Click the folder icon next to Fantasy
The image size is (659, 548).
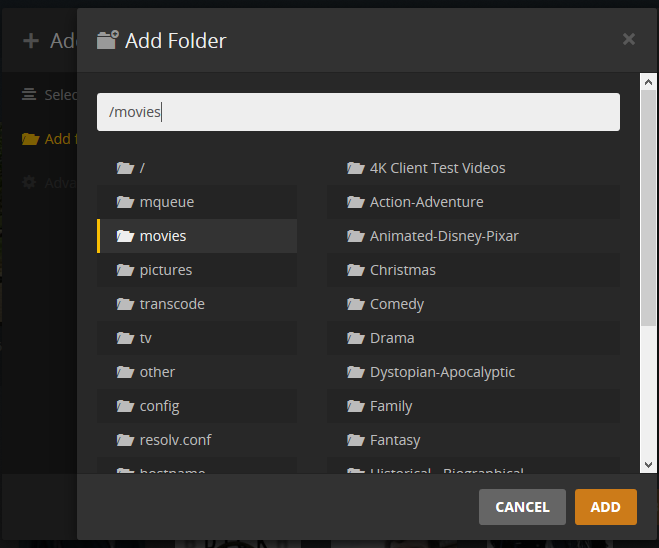click(356, 440)
